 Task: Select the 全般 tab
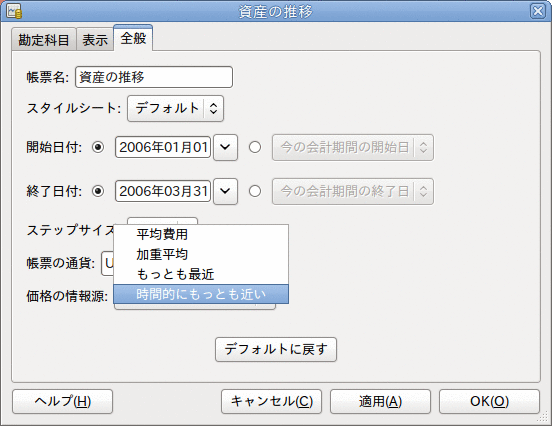click(133, 38)
